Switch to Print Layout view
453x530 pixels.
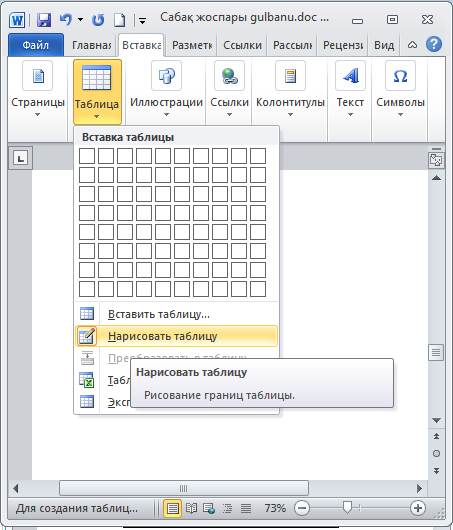click(173, 508)
